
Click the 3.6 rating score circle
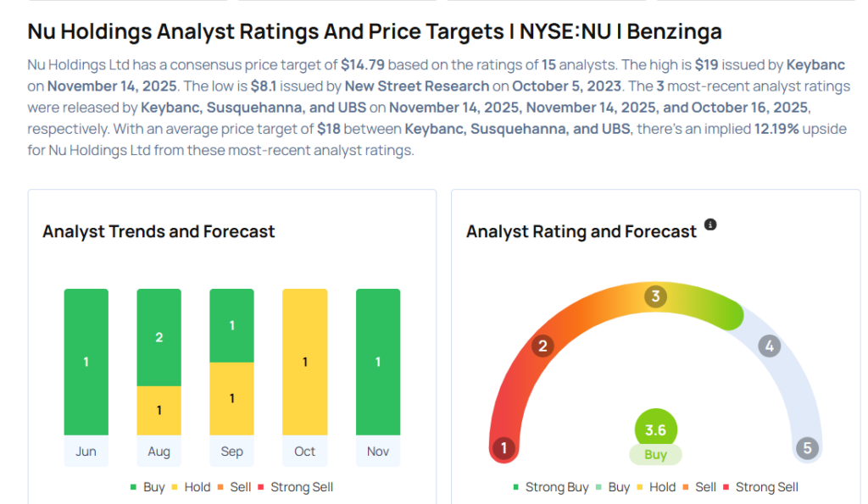point(655,430)
